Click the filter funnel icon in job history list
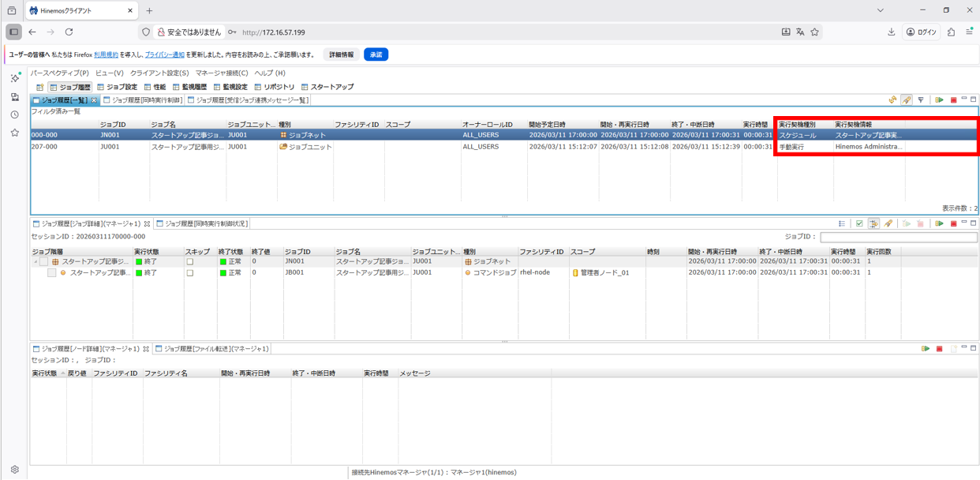Viewport: 980px width, 480px height. pos(921,100)
